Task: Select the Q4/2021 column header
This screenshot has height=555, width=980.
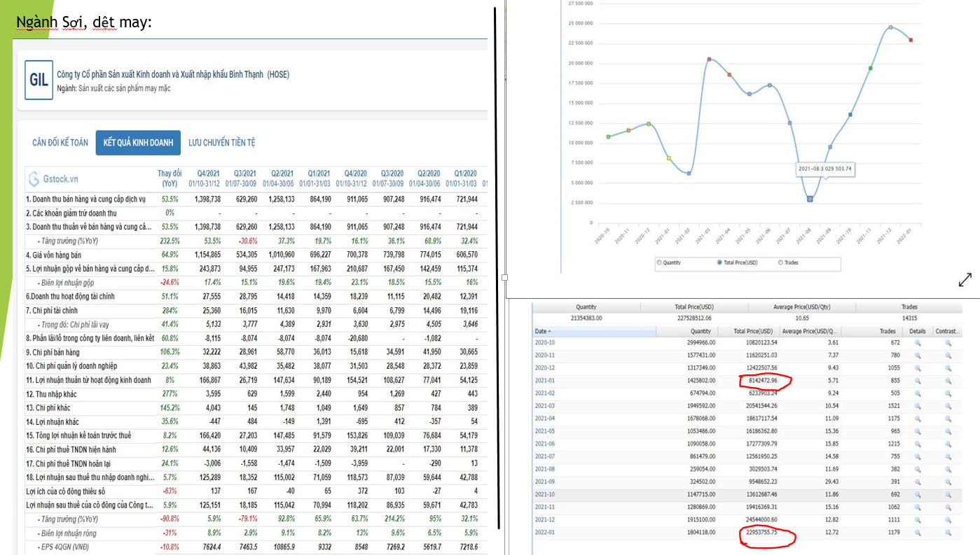Action: tap(207, 178)
